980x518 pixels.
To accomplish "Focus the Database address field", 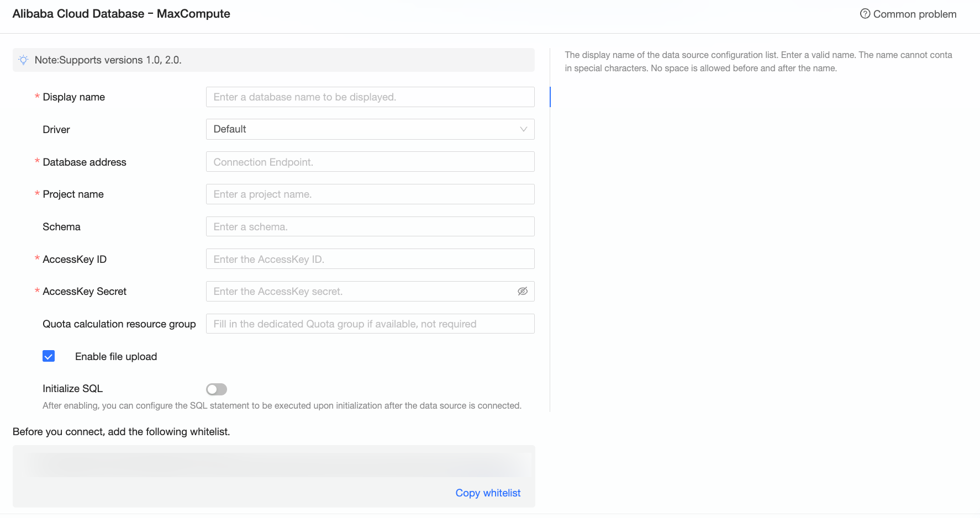I will click(x=370, y=162).
